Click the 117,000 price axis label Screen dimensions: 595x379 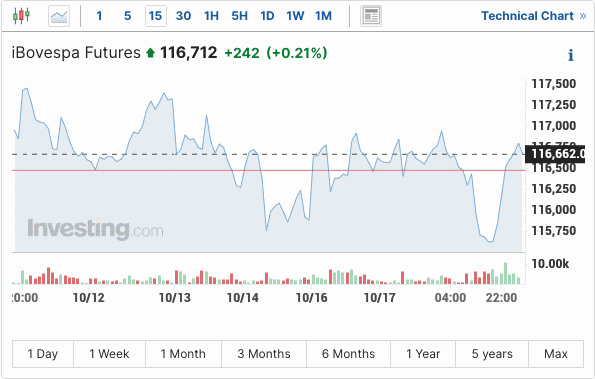[554, 126]
